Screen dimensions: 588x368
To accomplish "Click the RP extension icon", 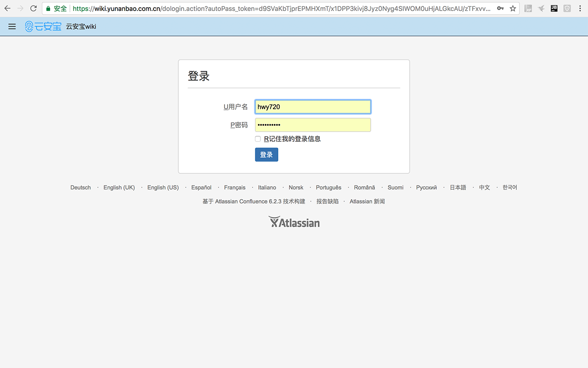I will [x=528, y=8].
